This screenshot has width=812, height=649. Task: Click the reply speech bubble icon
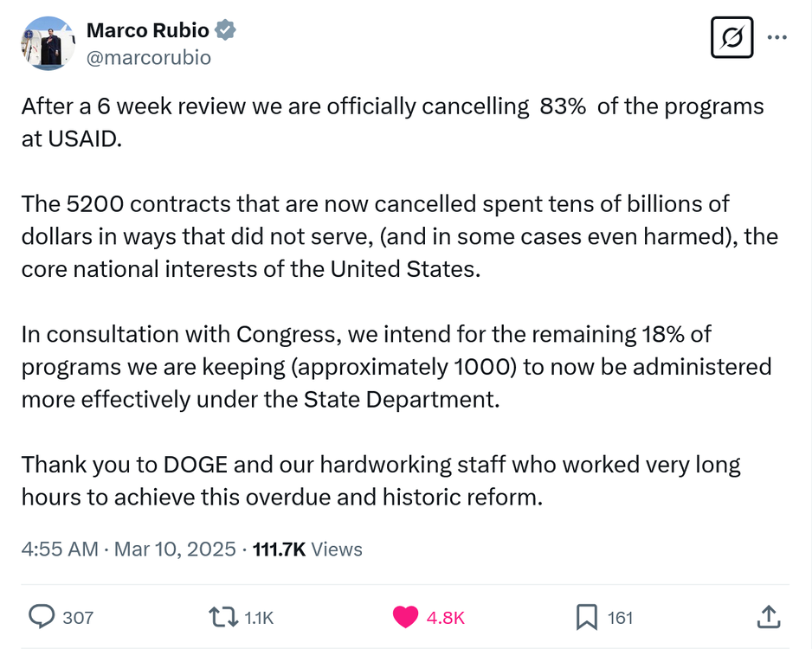point(42,617)
